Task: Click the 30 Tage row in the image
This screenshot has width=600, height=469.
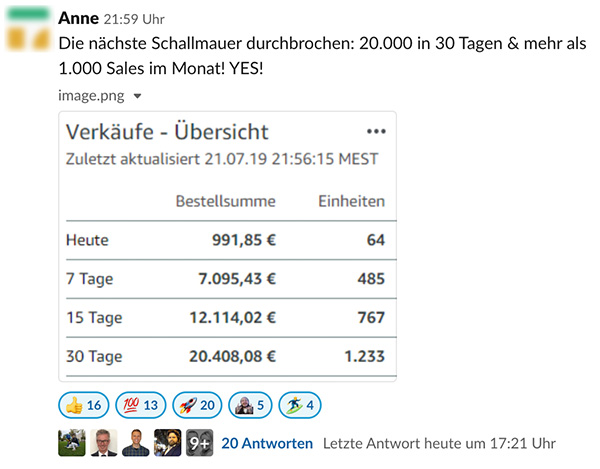Action: click(x=225, y=357)
